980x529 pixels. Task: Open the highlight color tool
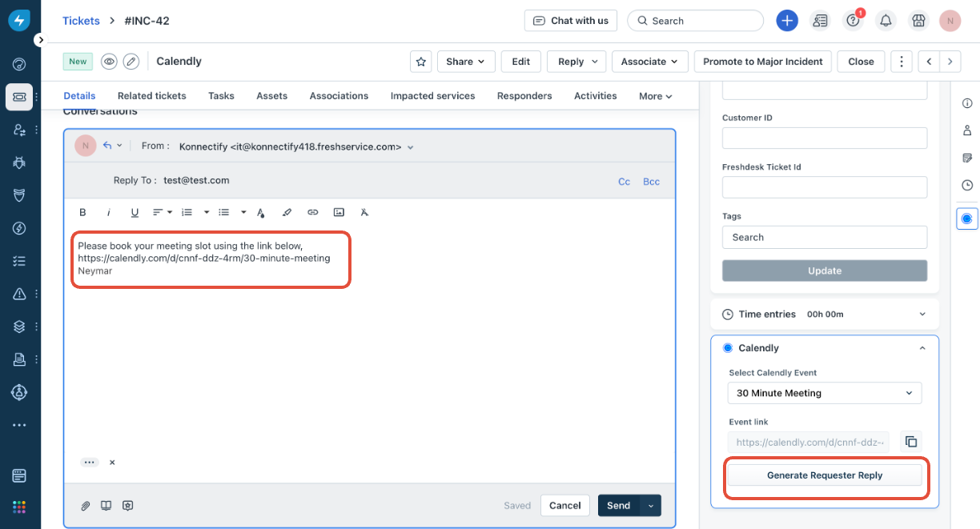pos(287,212)
